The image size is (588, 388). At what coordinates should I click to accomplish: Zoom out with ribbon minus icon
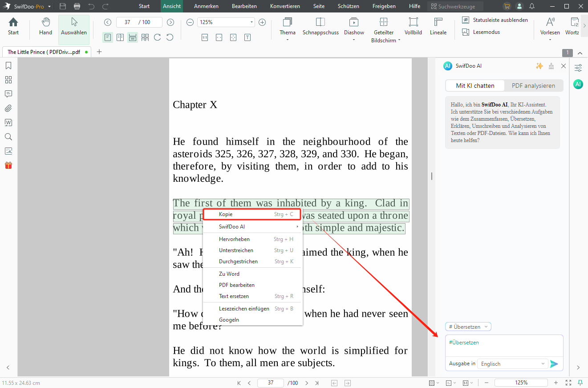point(190,22)
